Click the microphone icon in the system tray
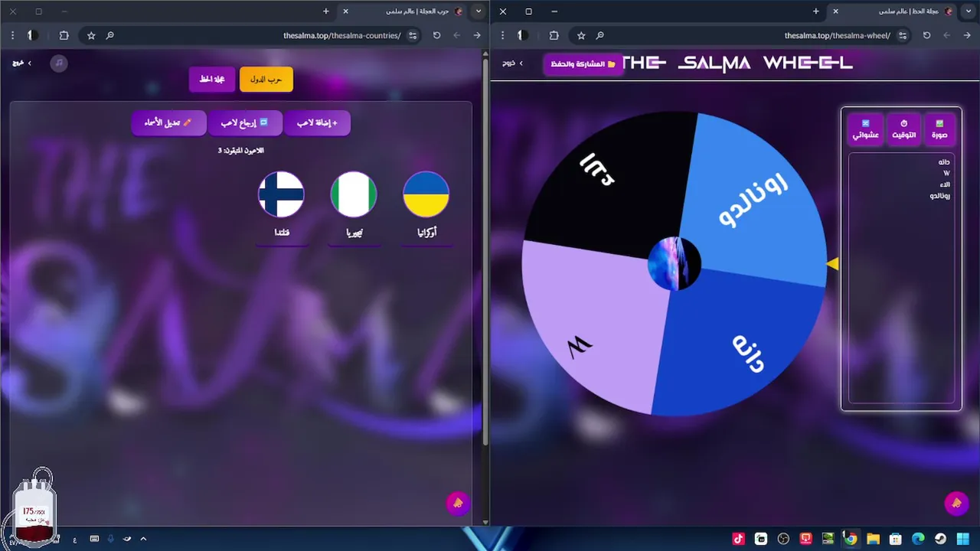 [110, 539]
